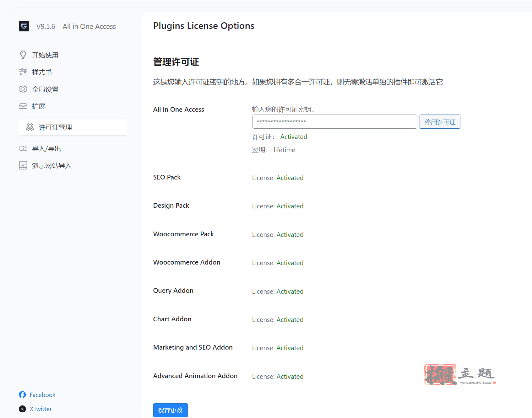The height and width of the screenshot is (418, 532).
Task: Click the 管理许可证 heading
Action: coord(176,62)
